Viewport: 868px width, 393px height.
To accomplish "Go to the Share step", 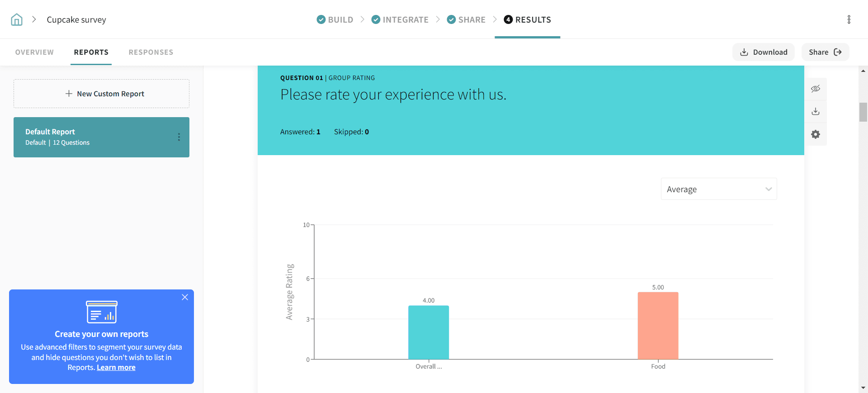I will [466, 19].
